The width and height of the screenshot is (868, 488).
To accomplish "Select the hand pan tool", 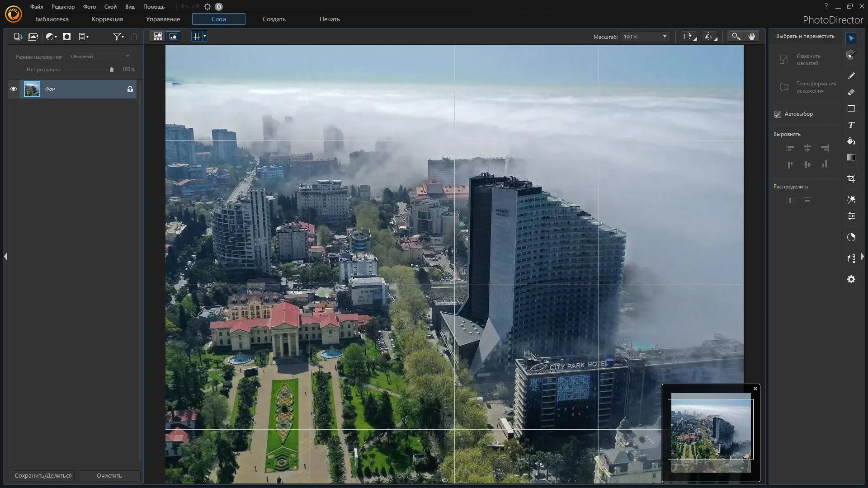I will tap(751, 36).
